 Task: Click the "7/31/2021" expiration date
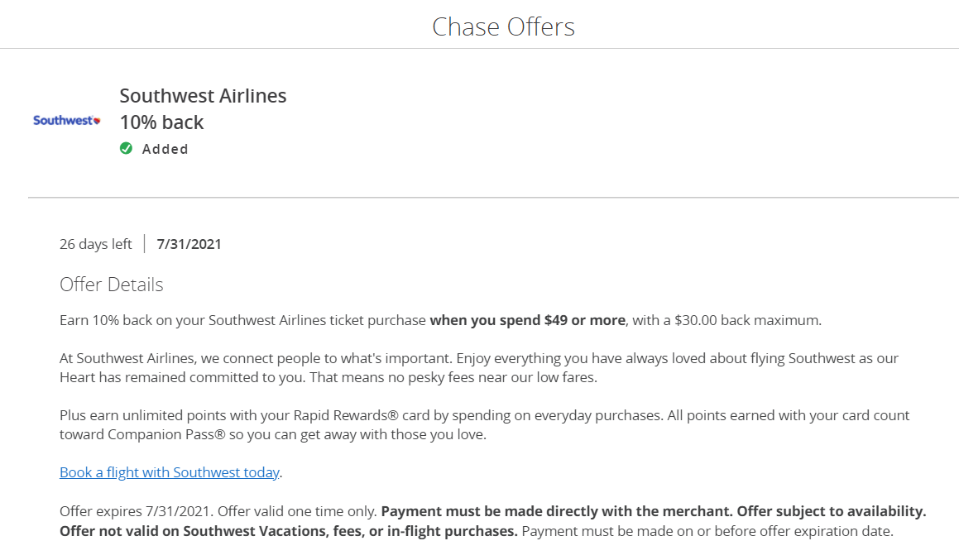189,243
